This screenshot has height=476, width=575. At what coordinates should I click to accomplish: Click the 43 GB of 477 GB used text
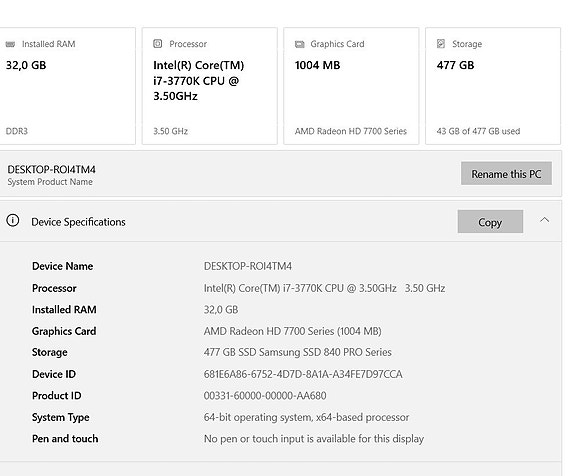478,131
